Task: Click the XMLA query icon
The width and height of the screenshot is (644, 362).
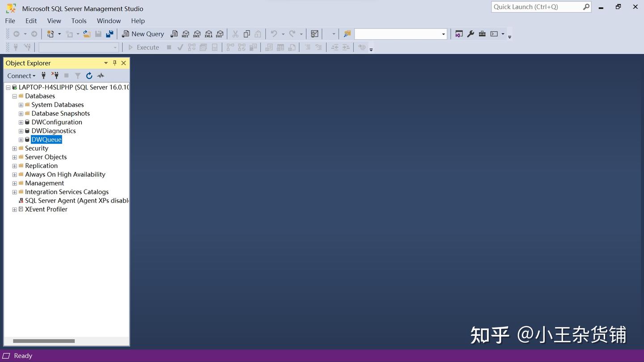Action: tap(208, 34)
